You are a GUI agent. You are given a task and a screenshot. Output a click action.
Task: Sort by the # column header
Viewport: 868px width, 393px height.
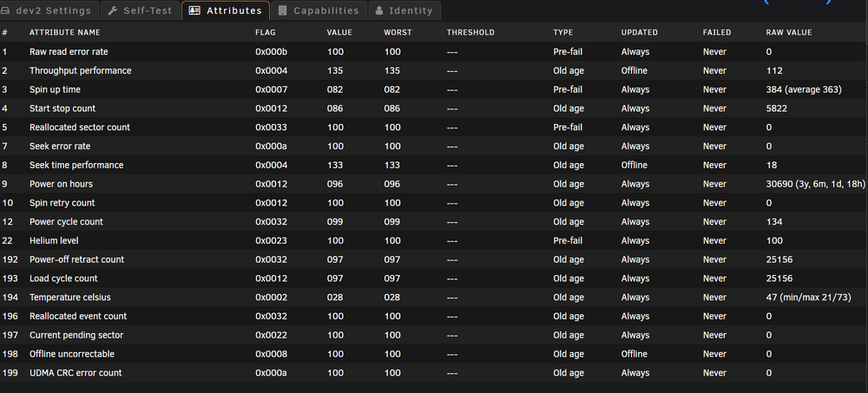[4, 33]
